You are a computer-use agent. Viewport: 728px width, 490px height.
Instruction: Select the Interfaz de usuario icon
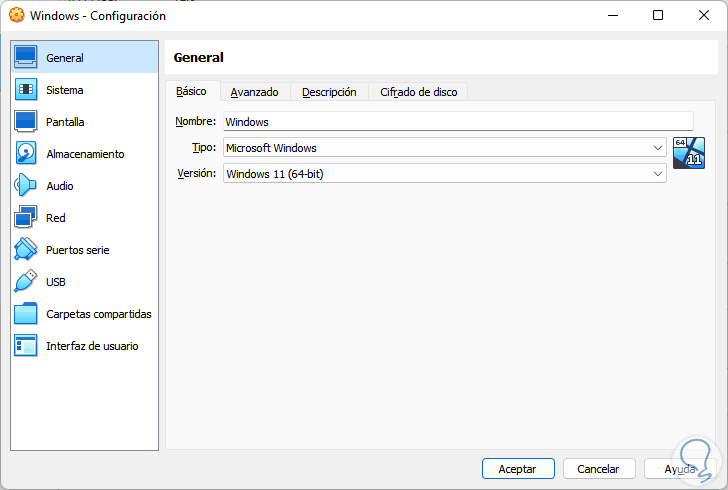tap(26, 346)
